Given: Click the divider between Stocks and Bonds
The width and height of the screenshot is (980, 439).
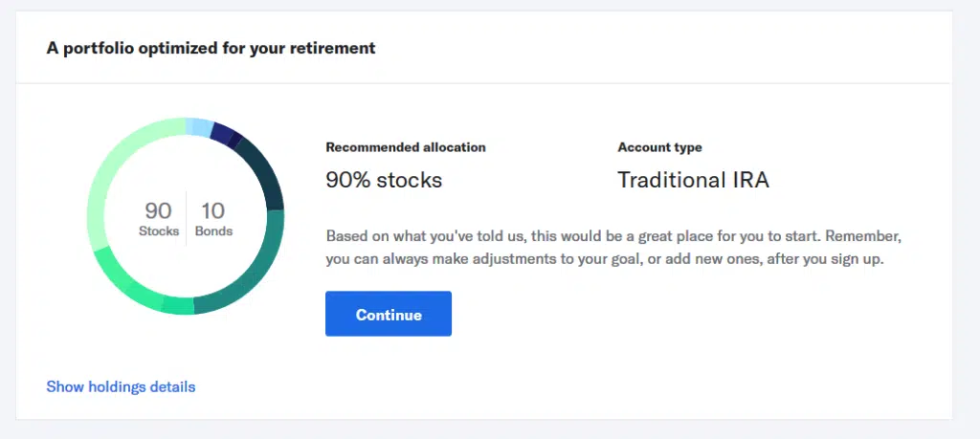Looking at the screenshot, I should point(187,218).
